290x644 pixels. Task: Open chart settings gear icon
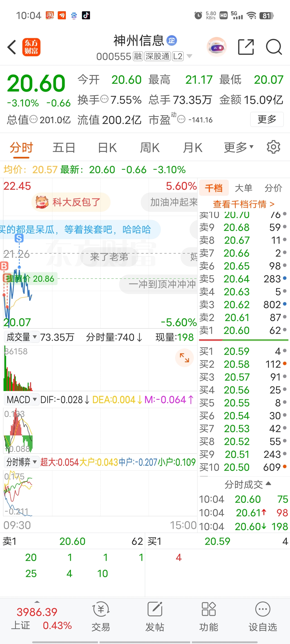273,147
